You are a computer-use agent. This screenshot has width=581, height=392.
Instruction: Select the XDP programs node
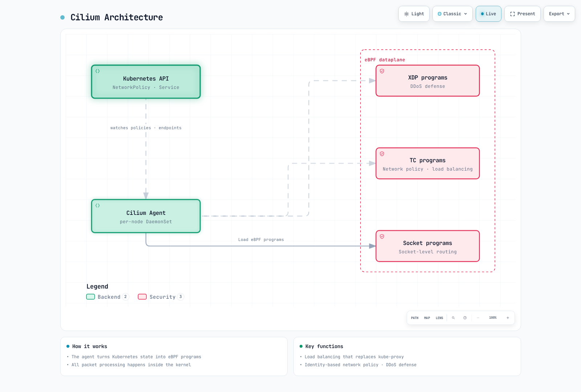428,81
